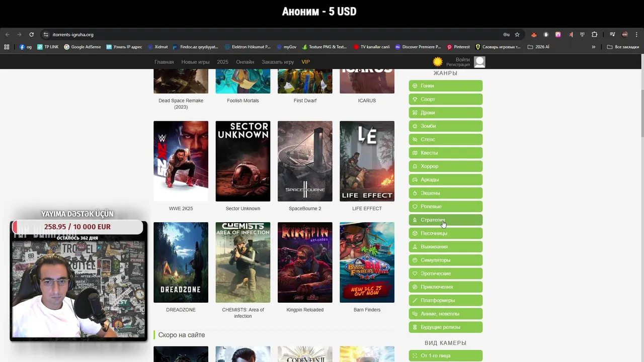Select the 'Аниме, новеллы' genre
This screenshot has width=644, height=362.
[445, 314]
